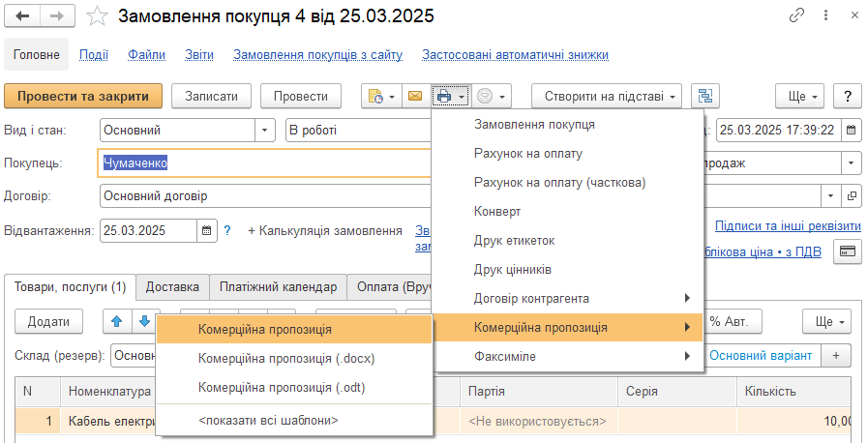Screen dimensions: 868x443
Task: Open the contract field's open-form icon
Action: coord(852,195)
